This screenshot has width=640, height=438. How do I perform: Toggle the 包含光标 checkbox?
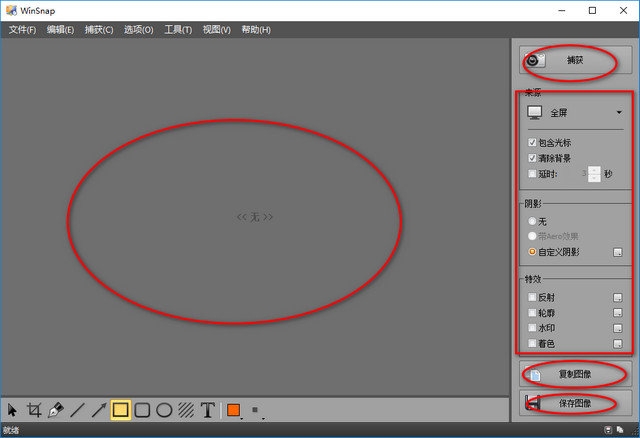coord(532,142)
